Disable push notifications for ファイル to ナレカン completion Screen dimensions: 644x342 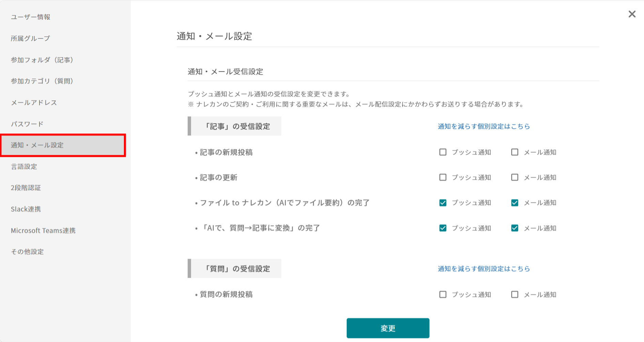point(443,202)
